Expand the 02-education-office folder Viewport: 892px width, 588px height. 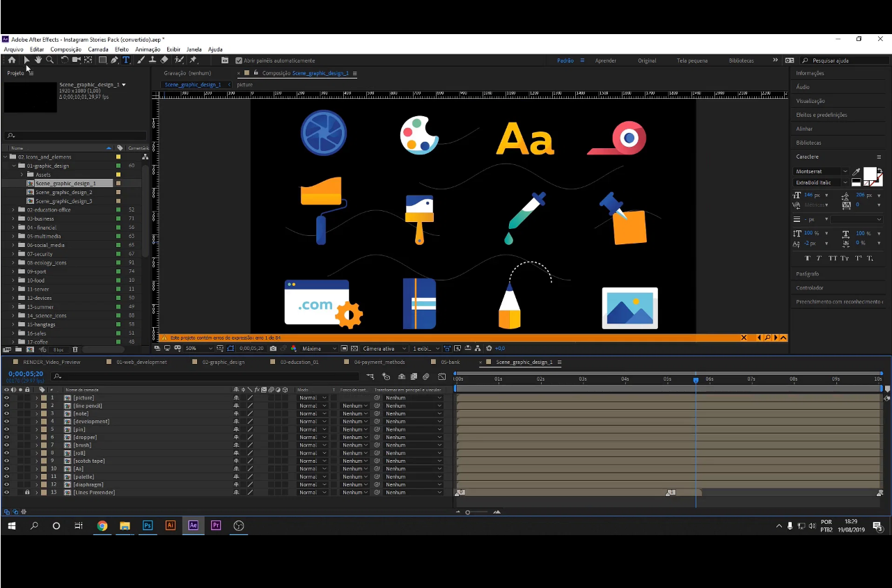[13, 209]
